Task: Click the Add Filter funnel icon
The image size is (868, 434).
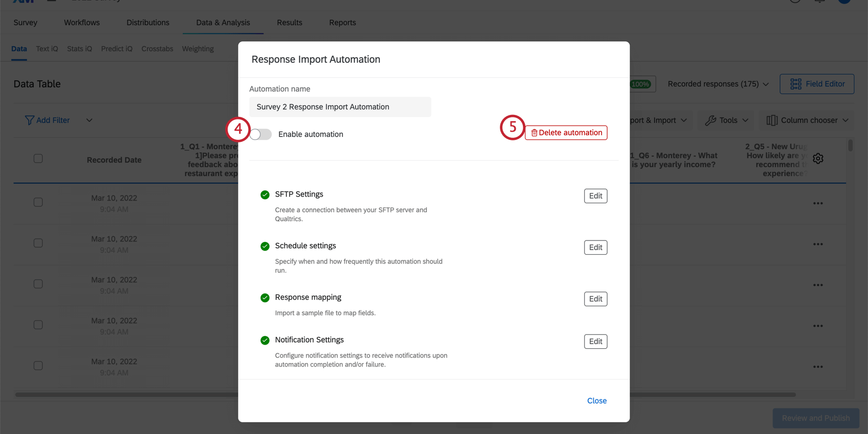Action: pyautogui.click(x=30, y=120)
